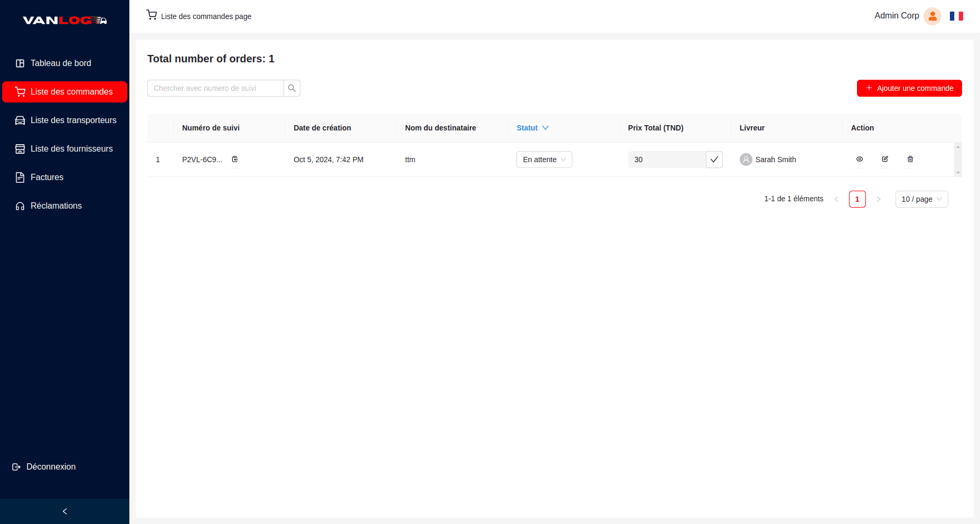
Task: Collapse the sidebar with the left chevron
Action: pos(64,511)
